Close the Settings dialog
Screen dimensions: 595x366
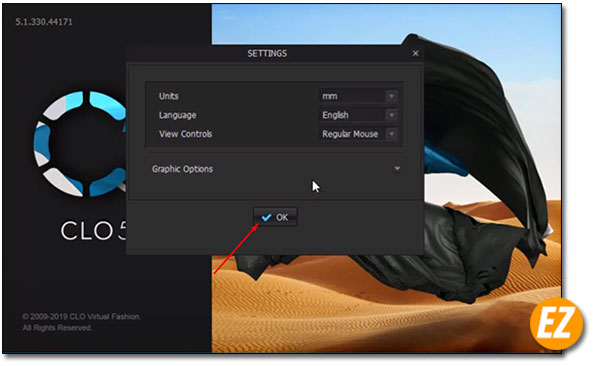(x=416, y=53)
